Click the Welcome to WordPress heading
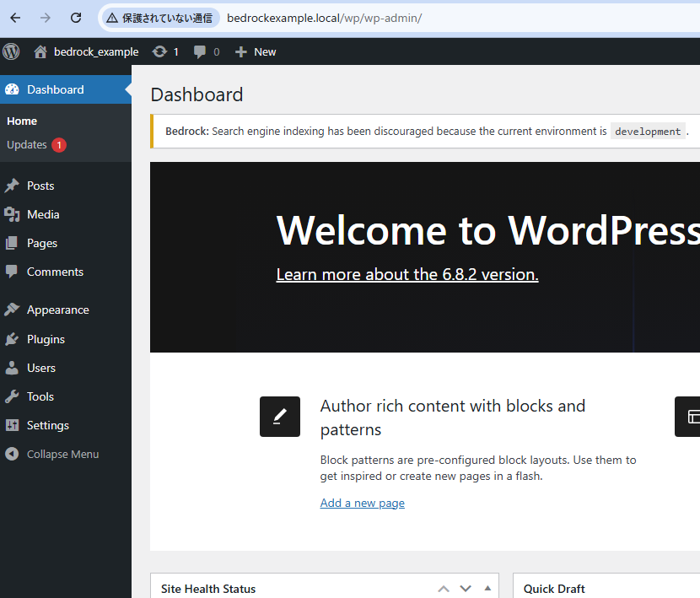 click(x=488, y=230)
